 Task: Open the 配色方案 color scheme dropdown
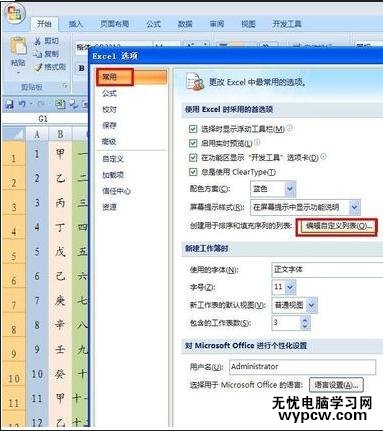290,189
